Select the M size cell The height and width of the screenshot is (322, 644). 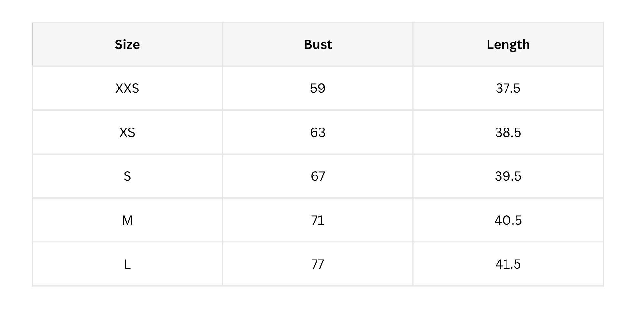point(128,220)
